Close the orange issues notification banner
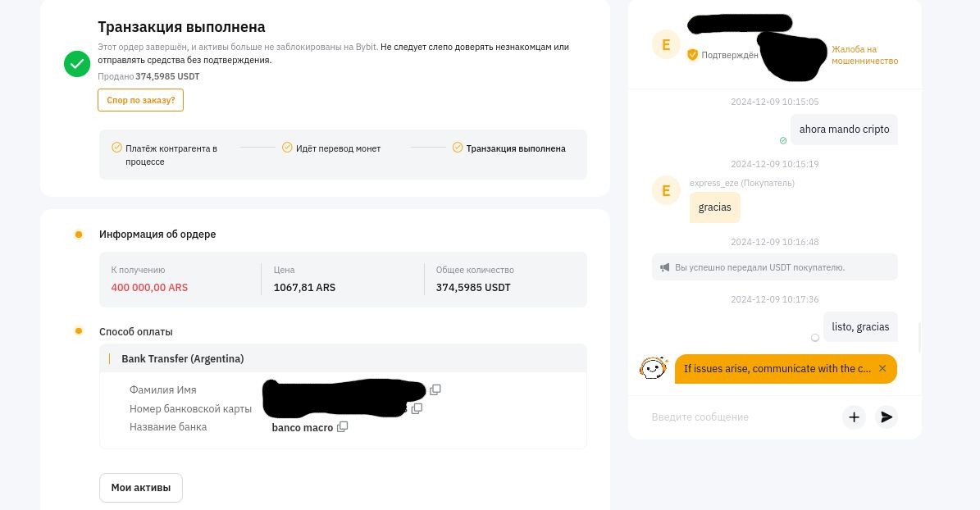980x510 pixels. tap(882, 368)
